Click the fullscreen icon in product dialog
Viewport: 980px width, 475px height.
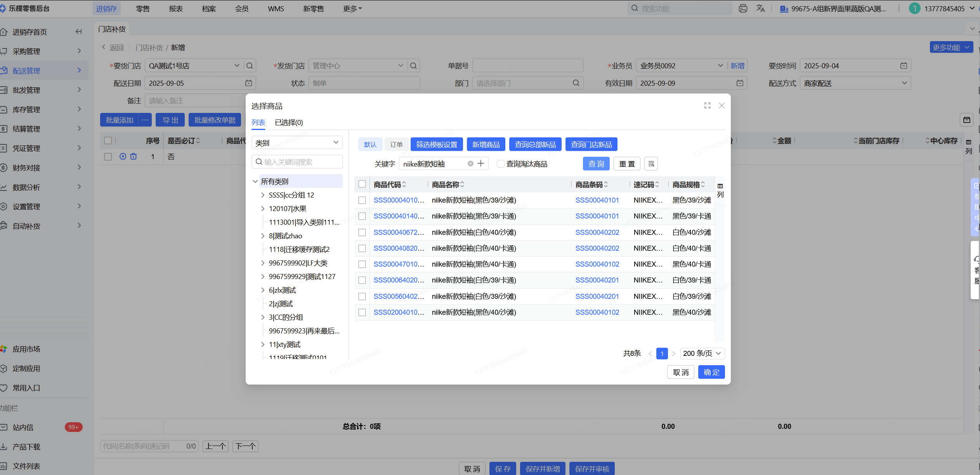click(x=707, y=106)
